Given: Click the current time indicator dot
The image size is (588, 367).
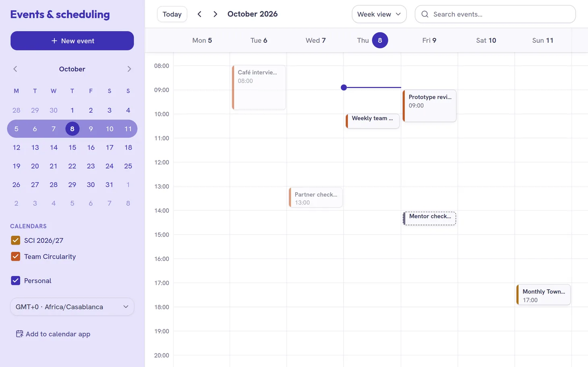Looking at the screenshot, I should click(344, 87).
